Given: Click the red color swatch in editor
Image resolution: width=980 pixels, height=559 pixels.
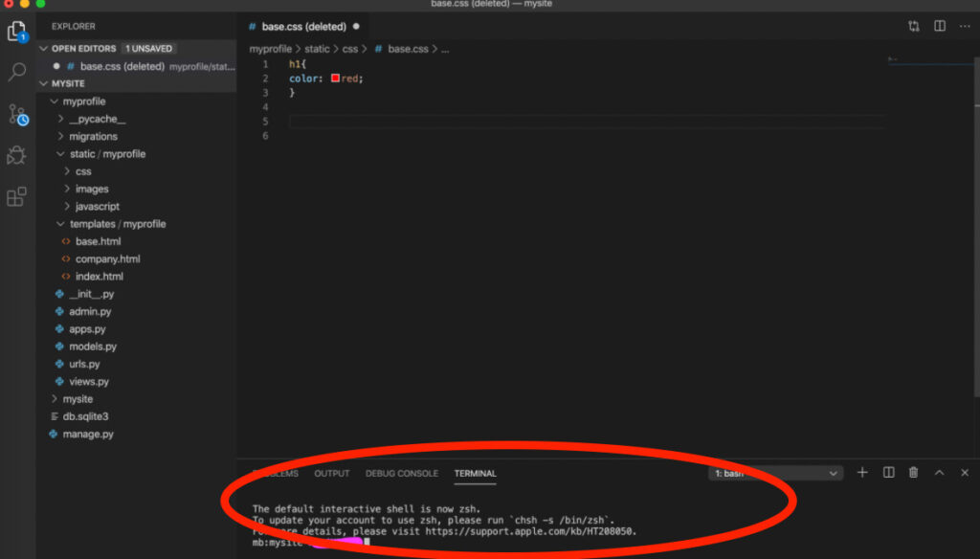Looking at the screenshot, I should pyautogui.click(x=335, y=78).
